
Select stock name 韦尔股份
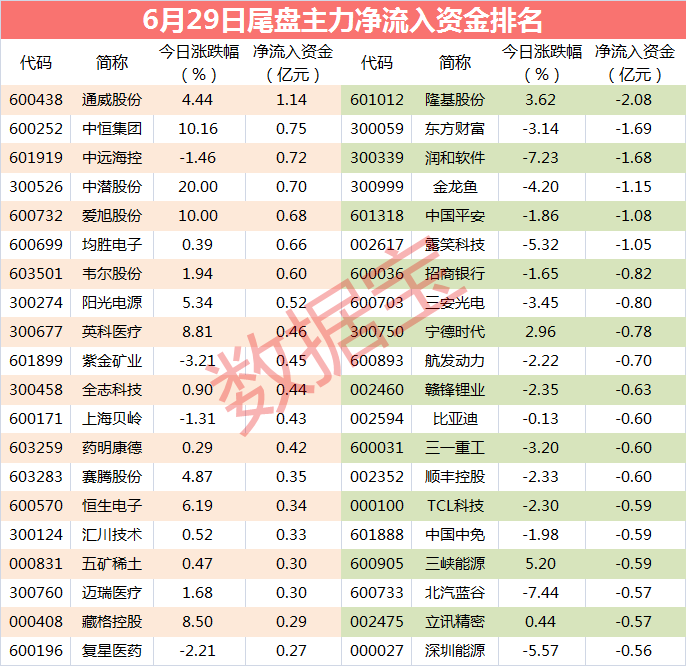coord(112,273)
